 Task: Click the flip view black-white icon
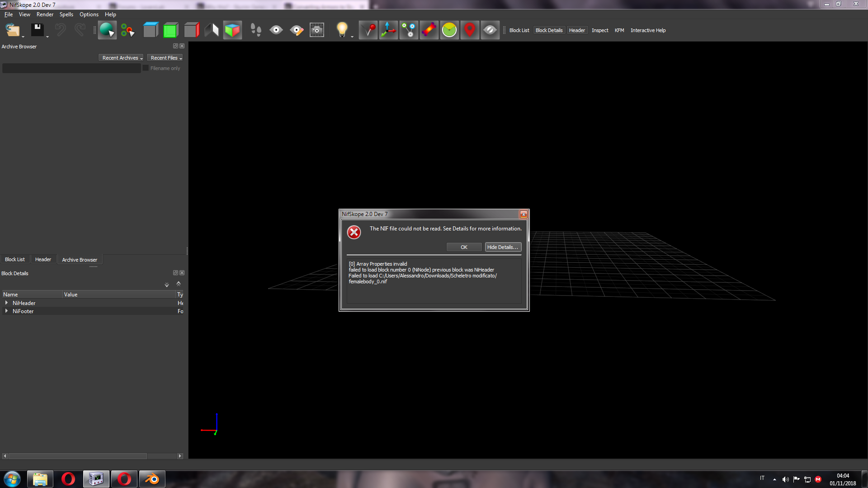coord(212,30)
